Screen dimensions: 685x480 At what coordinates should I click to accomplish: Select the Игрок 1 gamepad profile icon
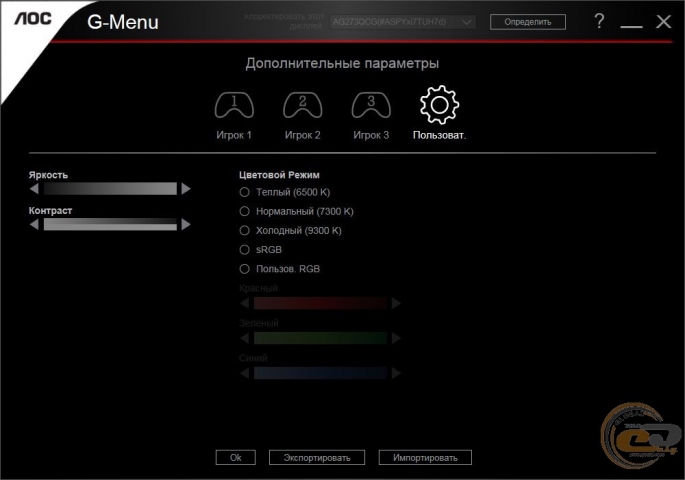click(234, 105)
